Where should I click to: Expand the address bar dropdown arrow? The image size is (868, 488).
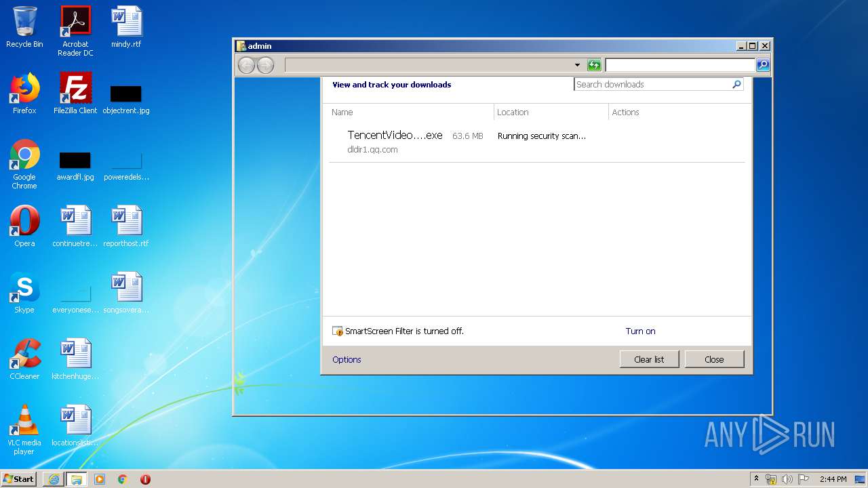[577, 65]
